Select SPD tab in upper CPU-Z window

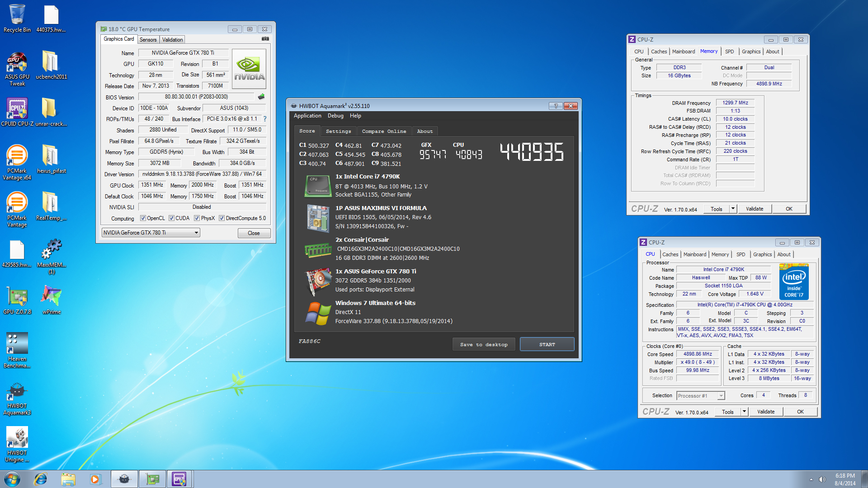point(729,52)
